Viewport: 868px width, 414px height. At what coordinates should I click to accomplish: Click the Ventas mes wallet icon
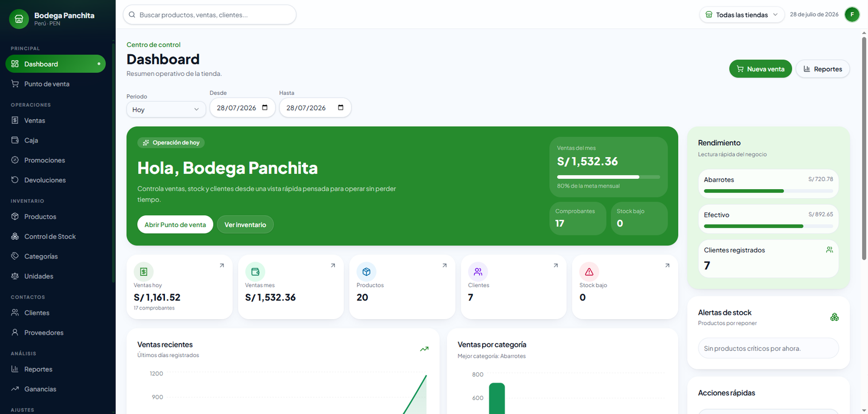point(255,271)
